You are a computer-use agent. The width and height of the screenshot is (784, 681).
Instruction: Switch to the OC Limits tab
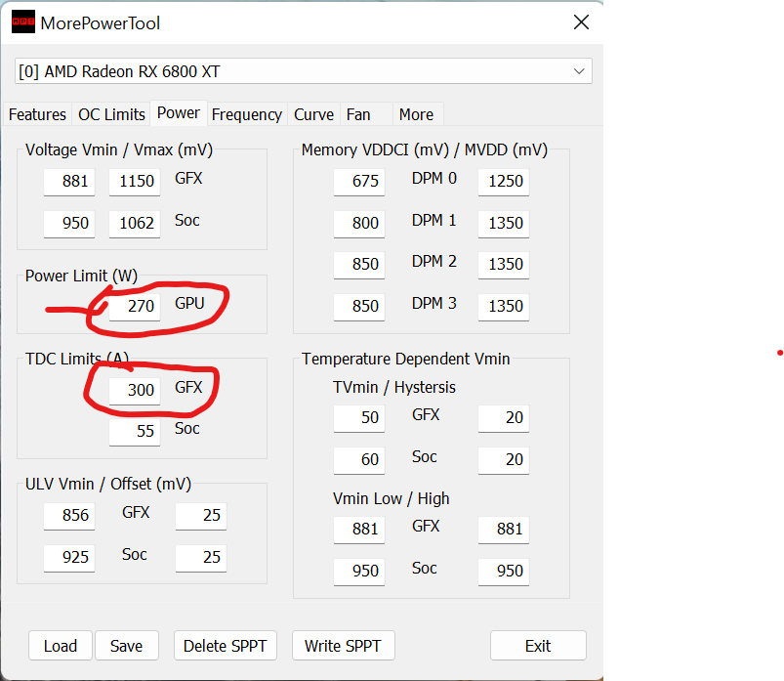click(x=111, y=114)
